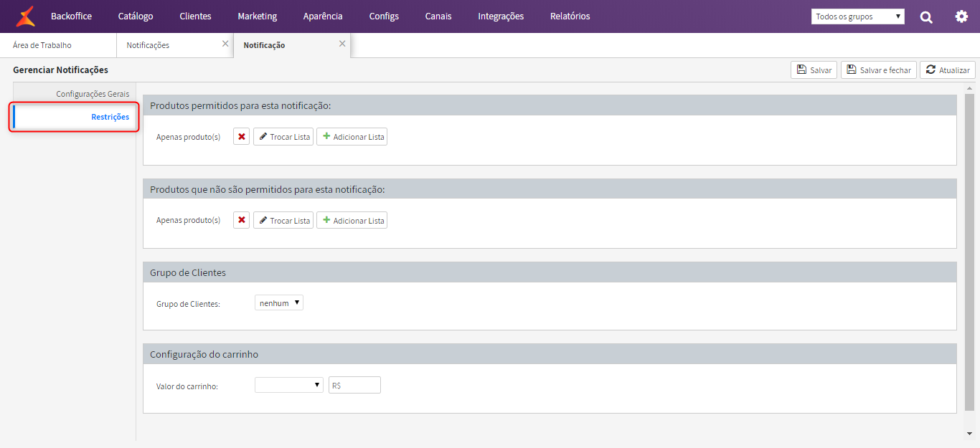
Task: Open the Canais menu
Action: coord(438,16)
